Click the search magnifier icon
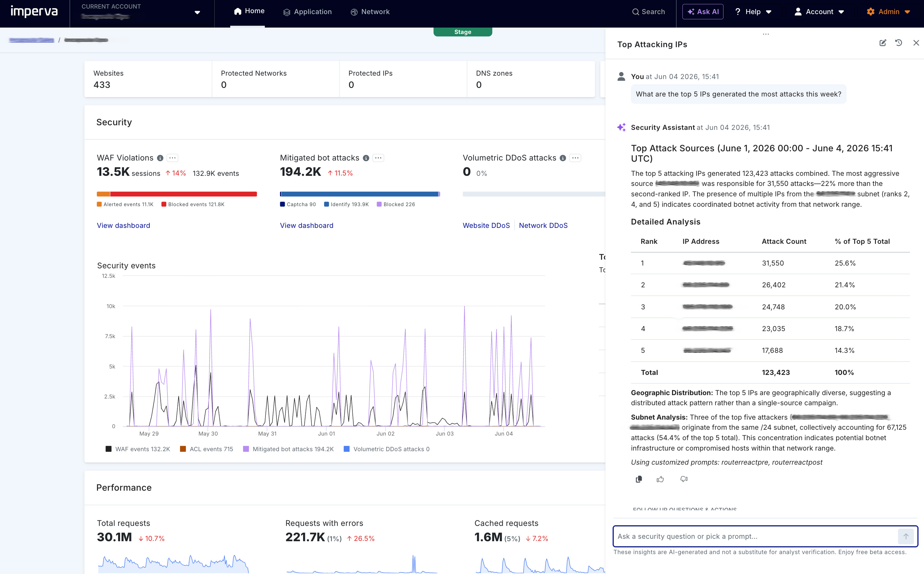 point(635,12)
